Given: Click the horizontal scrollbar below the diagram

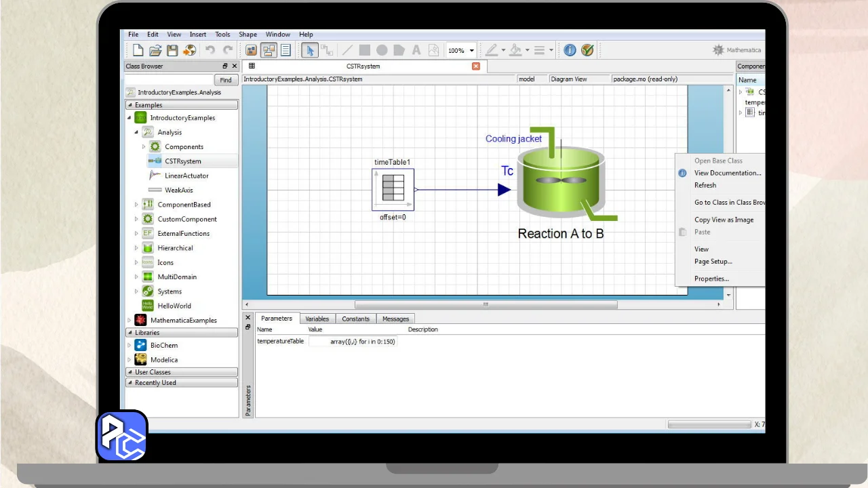Looking at the screenshot, I should pos(486,305).
